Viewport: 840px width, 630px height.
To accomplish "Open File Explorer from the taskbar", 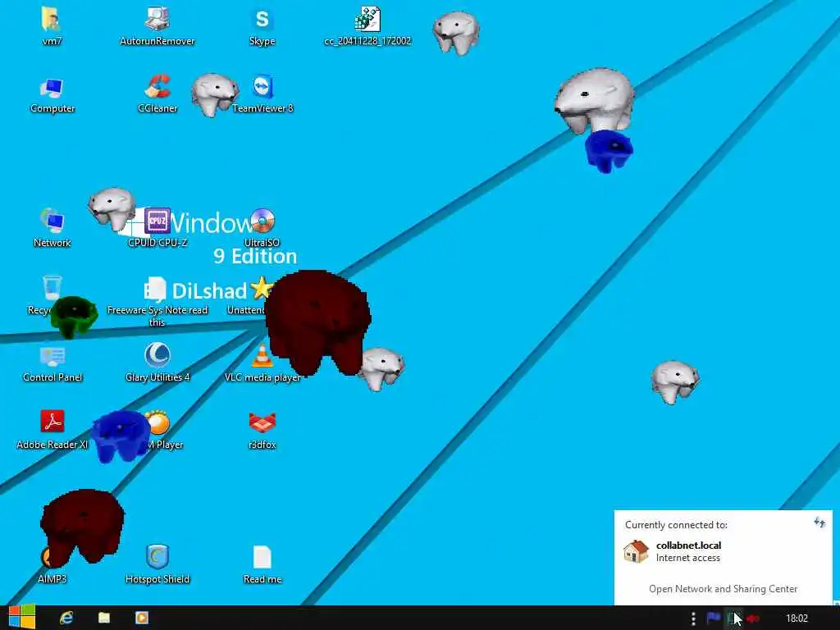I will [104, 619].
